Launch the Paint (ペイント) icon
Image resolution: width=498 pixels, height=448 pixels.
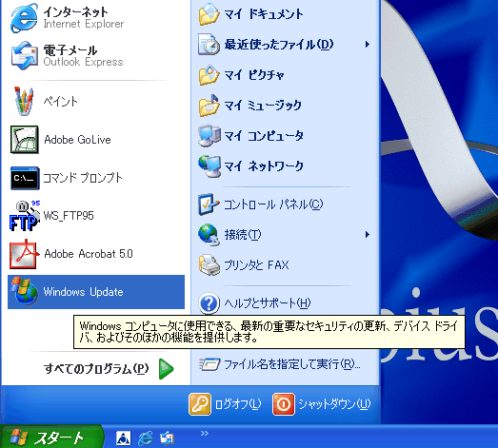[x=24, y=101]
